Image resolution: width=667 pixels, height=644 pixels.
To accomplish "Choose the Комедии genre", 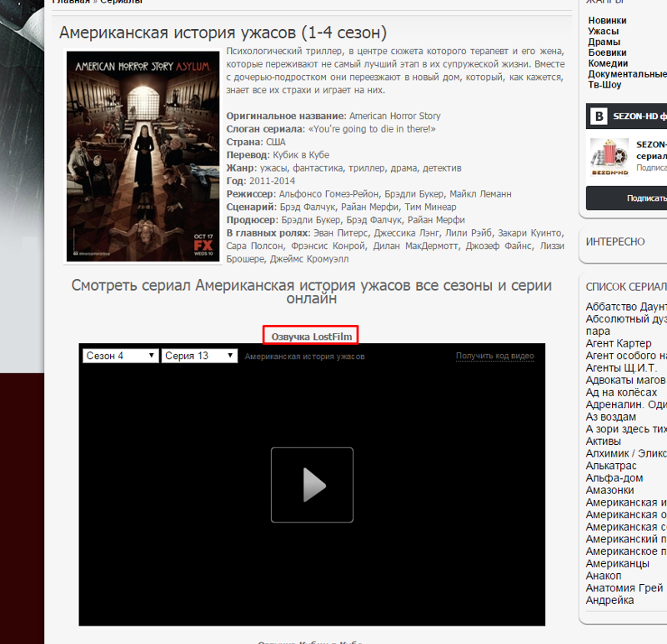I will tap(608, 63).
